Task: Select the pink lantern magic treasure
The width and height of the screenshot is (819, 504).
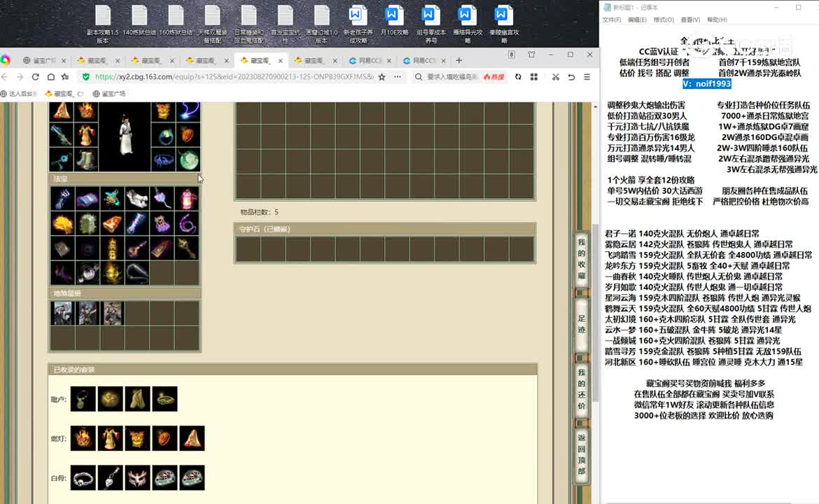Action: 188,199
